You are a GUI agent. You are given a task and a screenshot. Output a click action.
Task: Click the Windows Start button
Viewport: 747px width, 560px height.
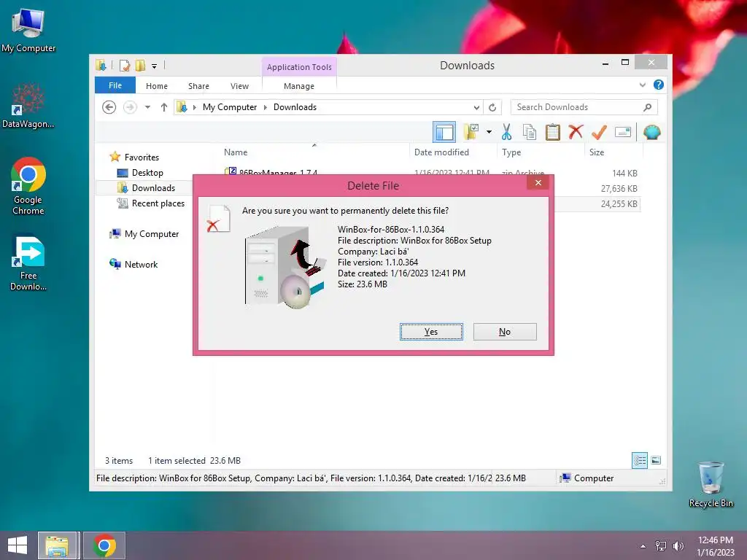[18, 545]
